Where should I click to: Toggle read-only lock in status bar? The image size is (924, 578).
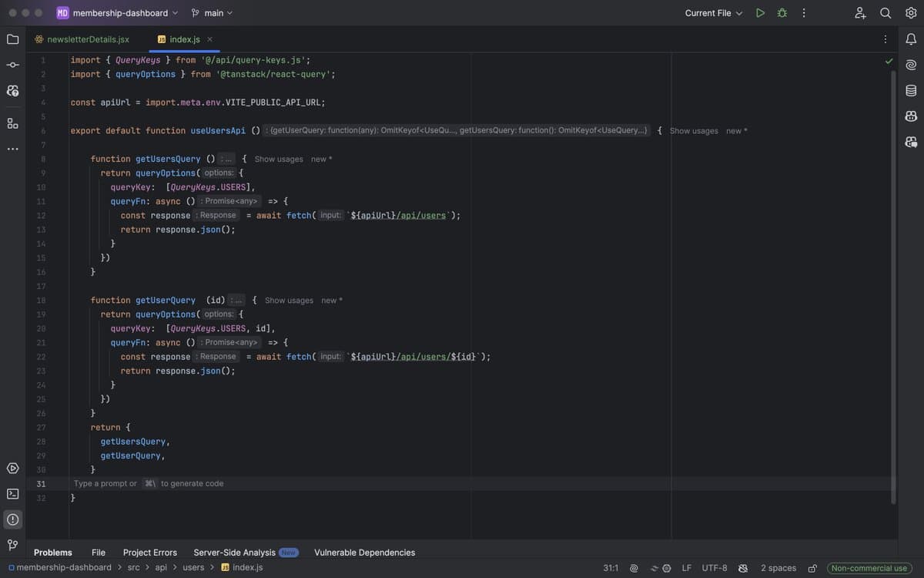coord(812,568)
